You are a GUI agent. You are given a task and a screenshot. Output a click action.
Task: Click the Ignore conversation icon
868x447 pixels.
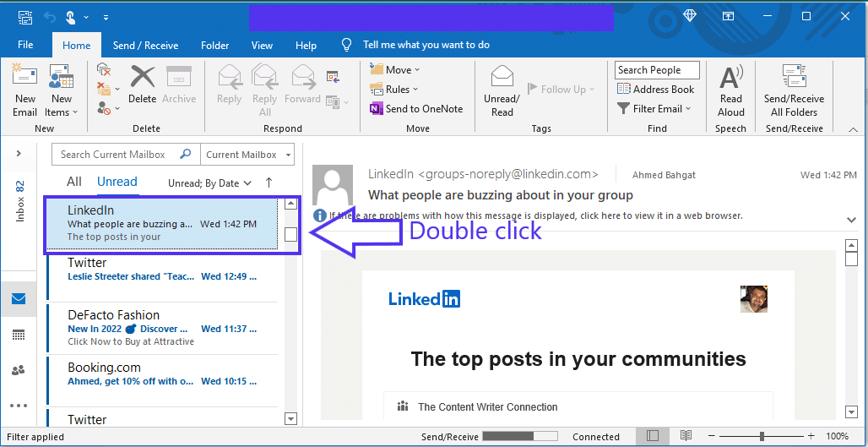tap(104, 70)
